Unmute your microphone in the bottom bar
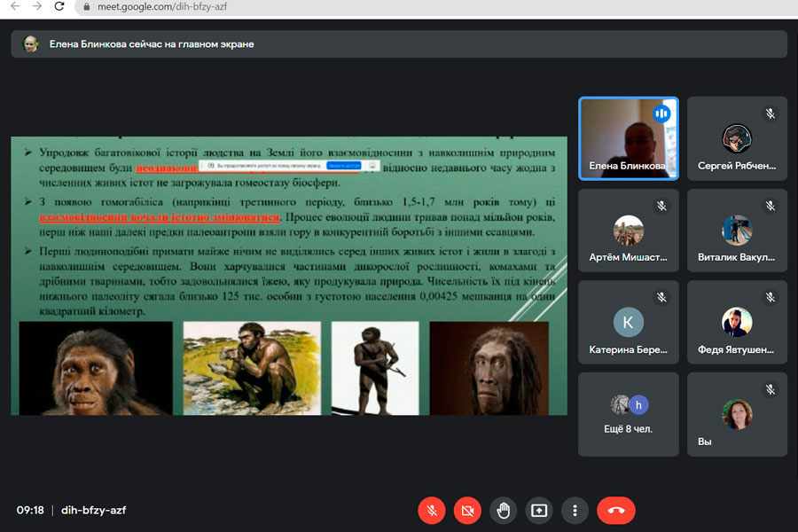Viewport: 798px width, 532px height. (x=431, y=510)
